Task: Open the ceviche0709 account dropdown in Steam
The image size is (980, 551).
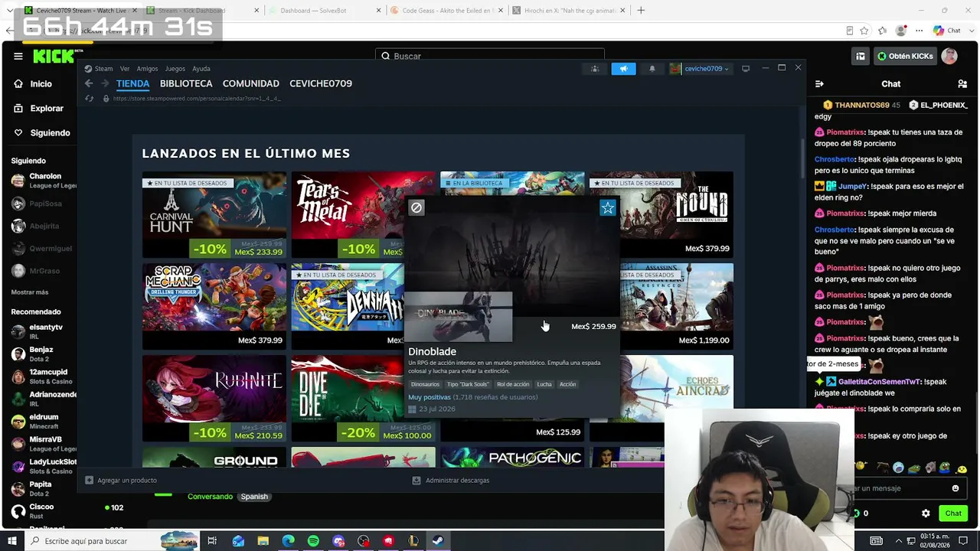Action: (x=699, y=69)
